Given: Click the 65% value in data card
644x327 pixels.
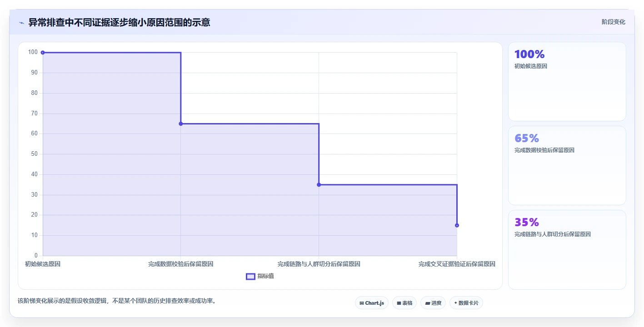Looking at the screenshot, I should 527,138.
